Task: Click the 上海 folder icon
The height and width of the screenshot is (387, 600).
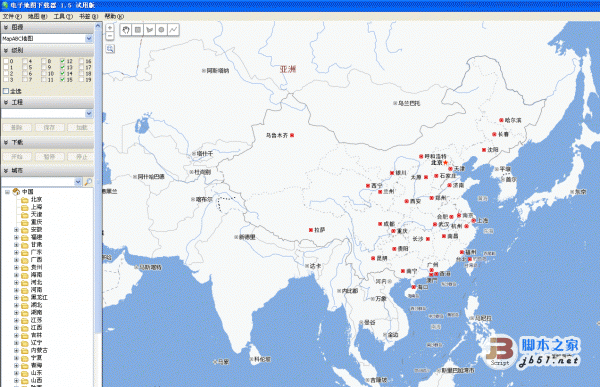Action: [25, 207]
